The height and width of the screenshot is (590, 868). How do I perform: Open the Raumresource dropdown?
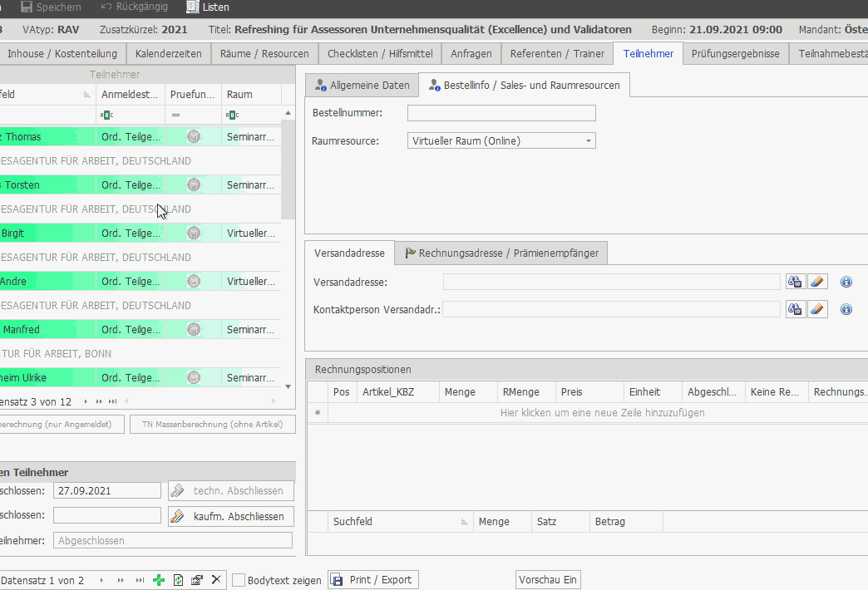(589, 140)
